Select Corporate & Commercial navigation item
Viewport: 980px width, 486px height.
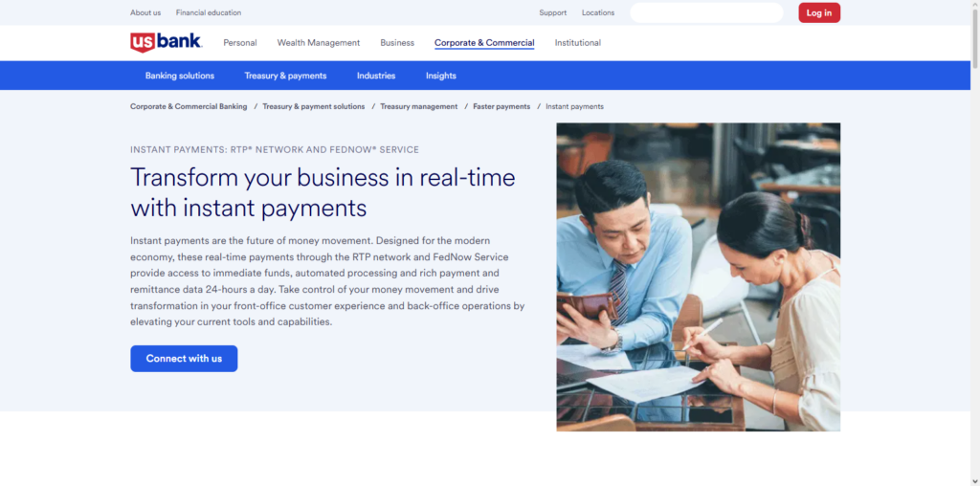coord(484,42)
